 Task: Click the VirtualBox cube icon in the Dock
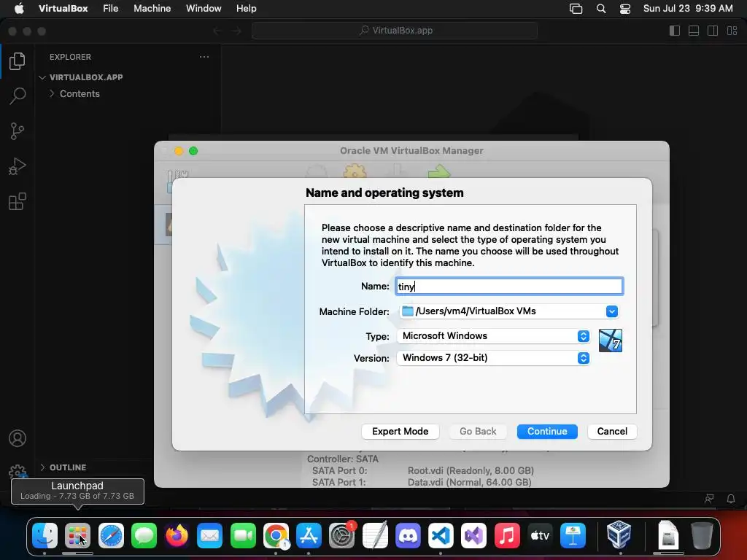coord(619,534)
